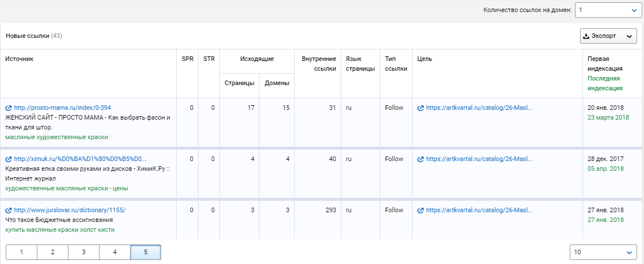Open the jurslovar.ru dictionary source link

coord(69,211)
